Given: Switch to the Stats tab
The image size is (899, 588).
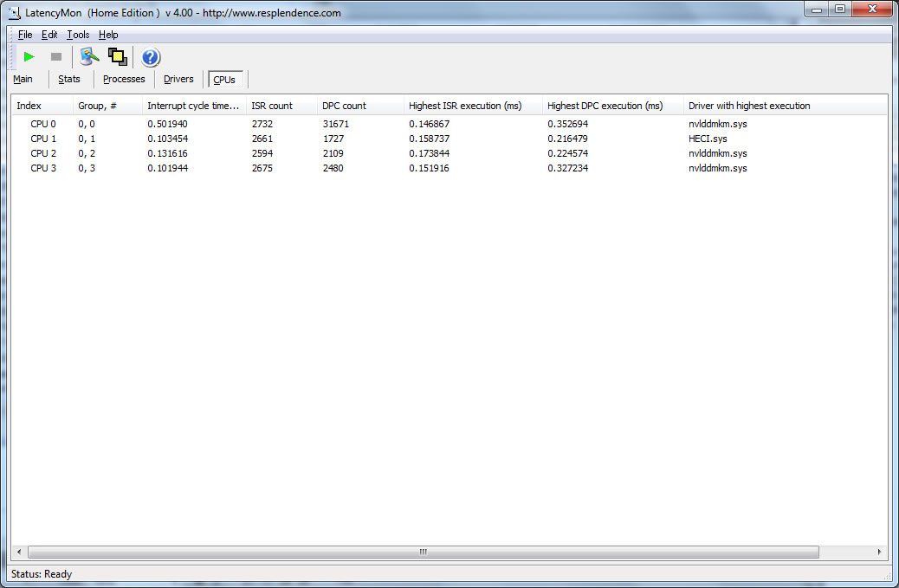Looking at the screenshot, I should tap(69, 80).
